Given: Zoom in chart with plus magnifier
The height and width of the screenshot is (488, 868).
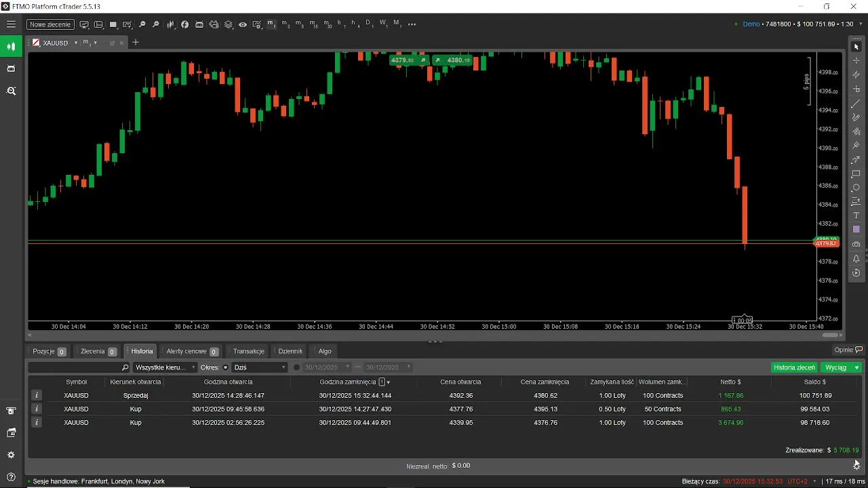Looking at the screenshot, I should click(155, 24).
